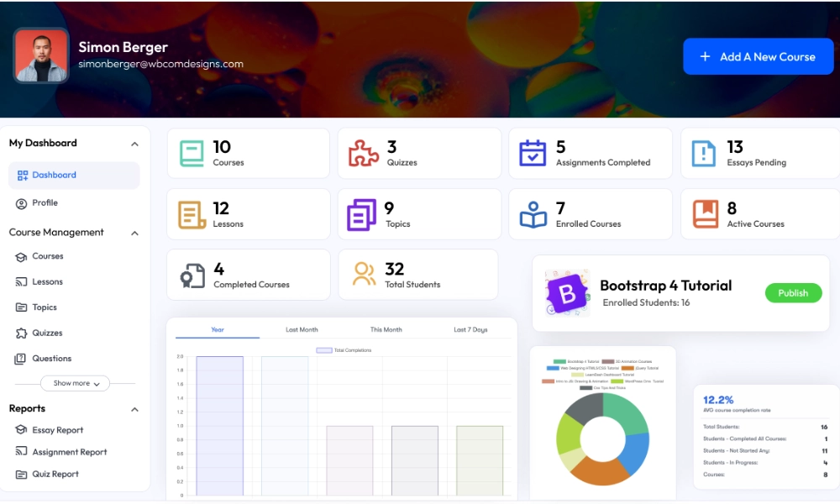This screenshot has width=840, height=504.
Task: Click the Active Courses bookmark icon
Action: pos(705,214)
